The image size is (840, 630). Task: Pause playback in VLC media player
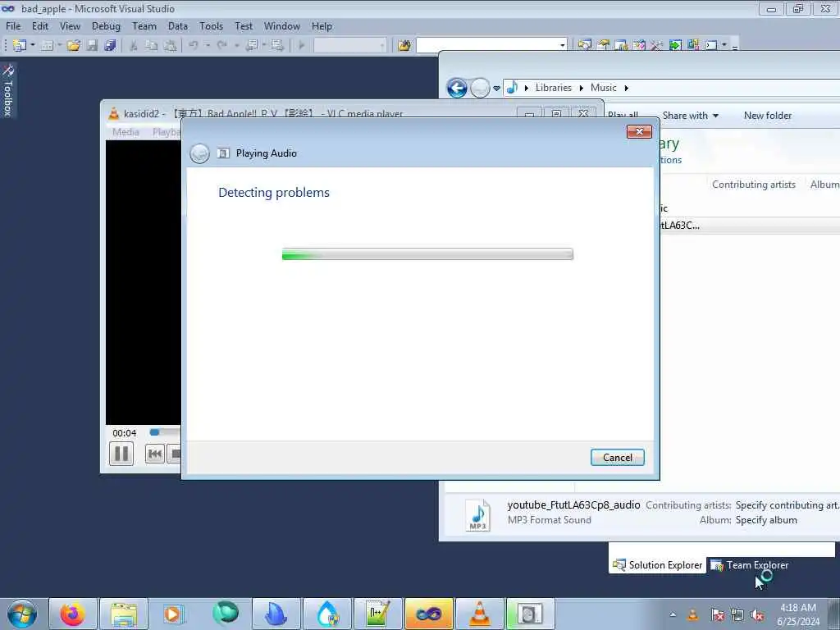pyautogui.click(x=121, y=454)
